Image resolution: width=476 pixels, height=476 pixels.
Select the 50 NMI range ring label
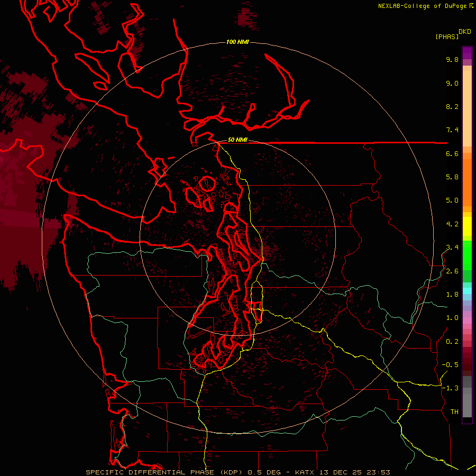(237, 140)
